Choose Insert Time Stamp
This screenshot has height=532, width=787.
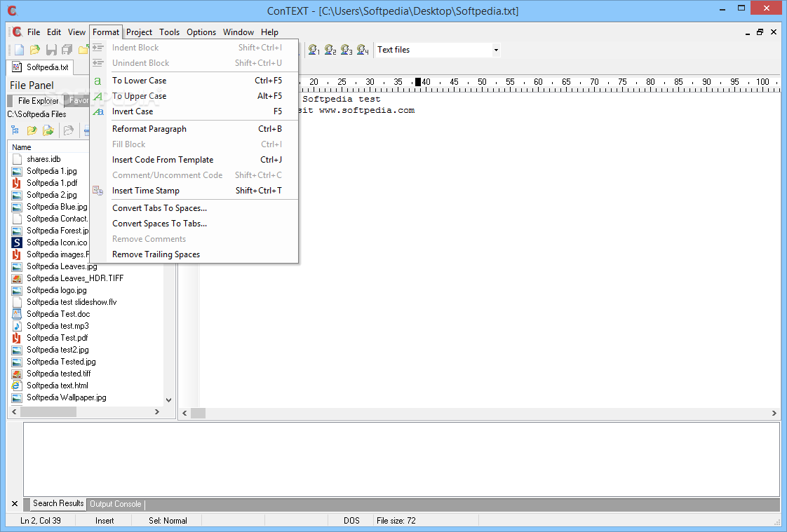click(194, 191)
